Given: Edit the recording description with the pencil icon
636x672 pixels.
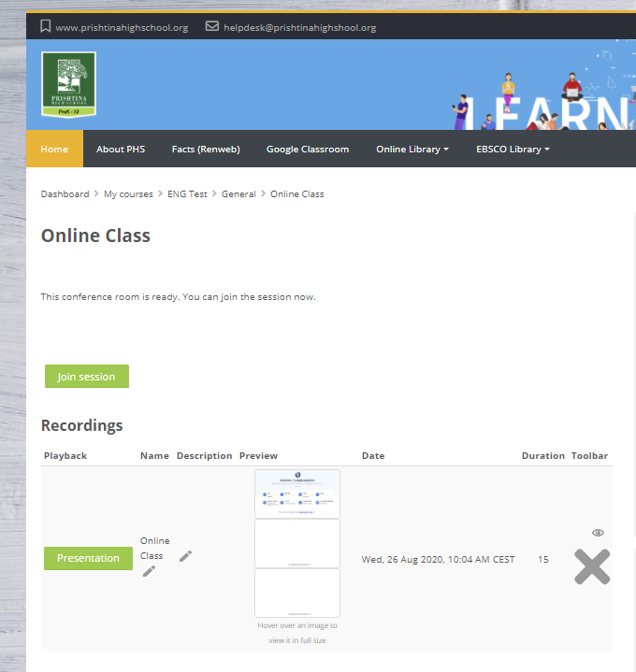Looking at the screenshot, I should point(185,556).
